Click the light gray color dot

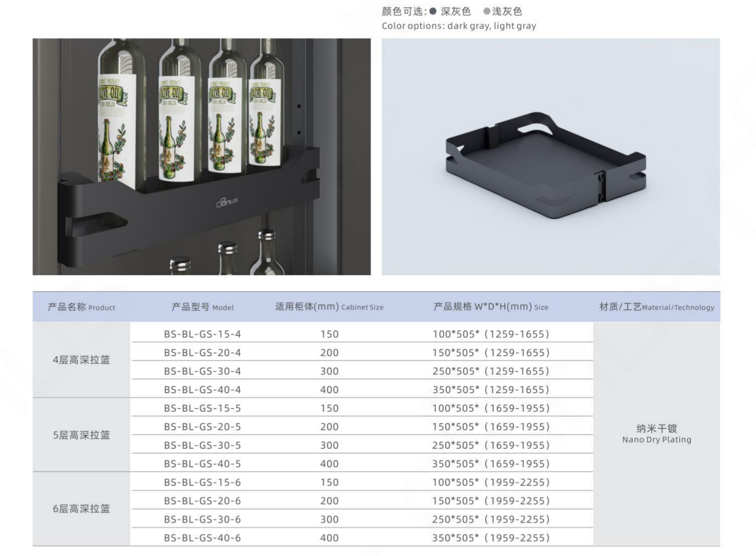tap(487, 11)
